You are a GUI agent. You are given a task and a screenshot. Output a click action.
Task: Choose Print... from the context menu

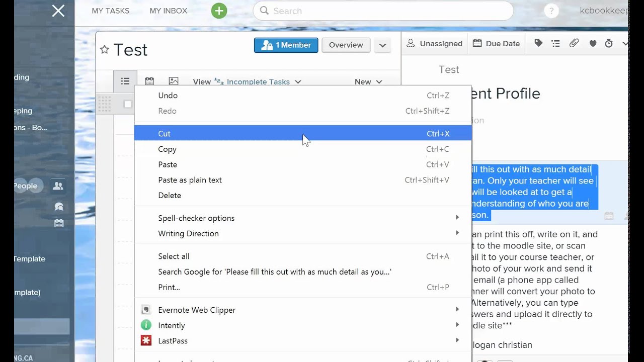pos(303,287)
